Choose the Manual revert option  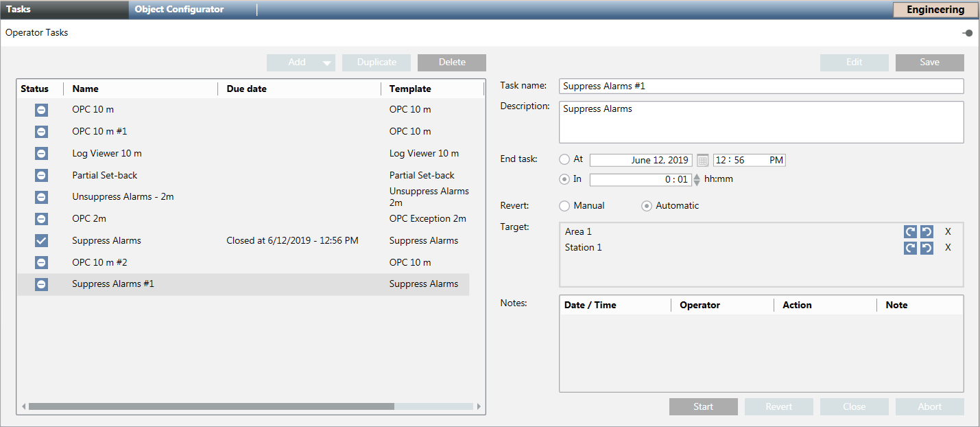coord(564,206)
